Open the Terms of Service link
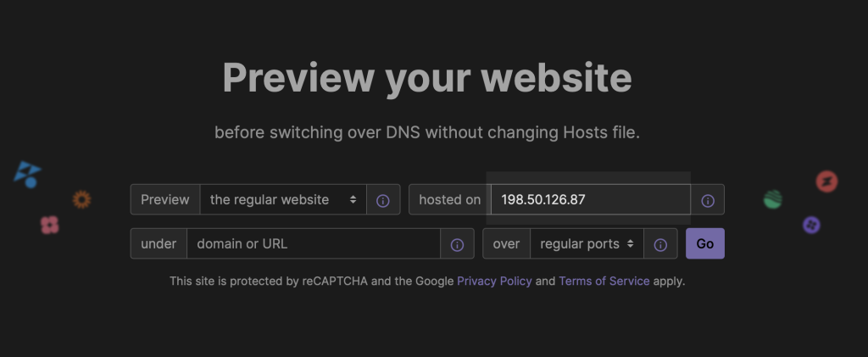This screenshot has width=868, height=357. tap(604, 281)
